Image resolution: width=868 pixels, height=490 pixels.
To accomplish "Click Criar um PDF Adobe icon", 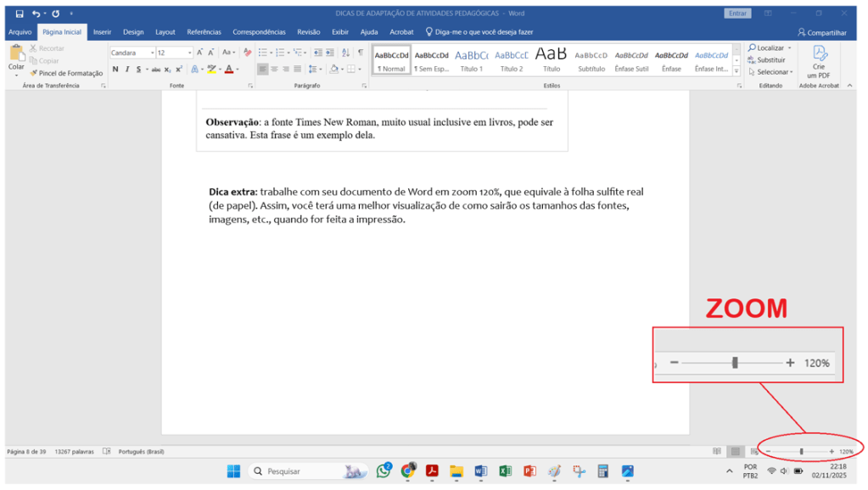I will [x=819, y=61].
